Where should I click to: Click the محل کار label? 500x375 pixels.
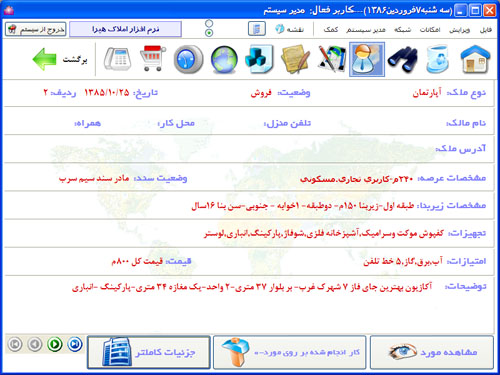click(x=176, y=123)
